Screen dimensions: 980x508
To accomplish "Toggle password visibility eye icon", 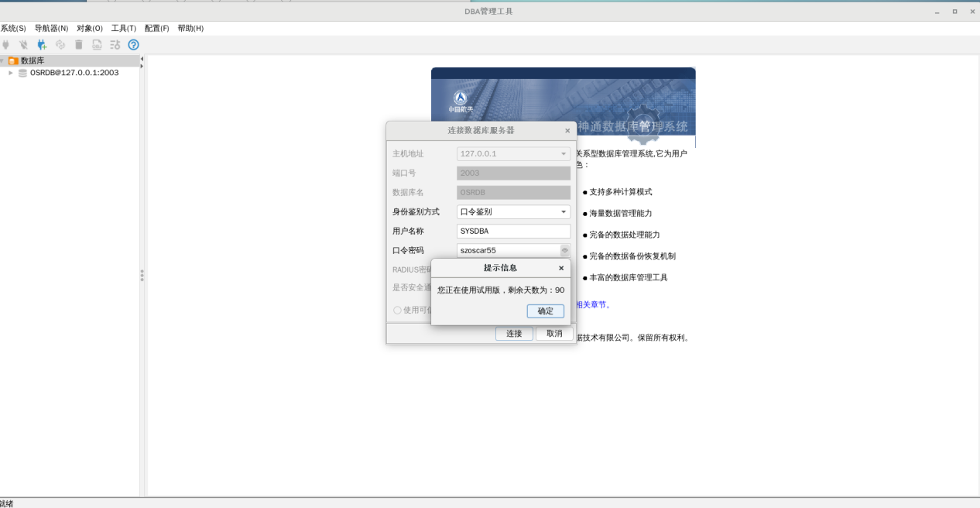I will [x=565, y=251].
